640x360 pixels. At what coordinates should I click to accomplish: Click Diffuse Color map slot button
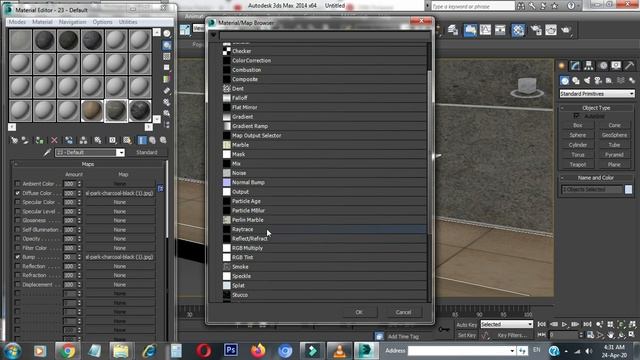point(120,193)
